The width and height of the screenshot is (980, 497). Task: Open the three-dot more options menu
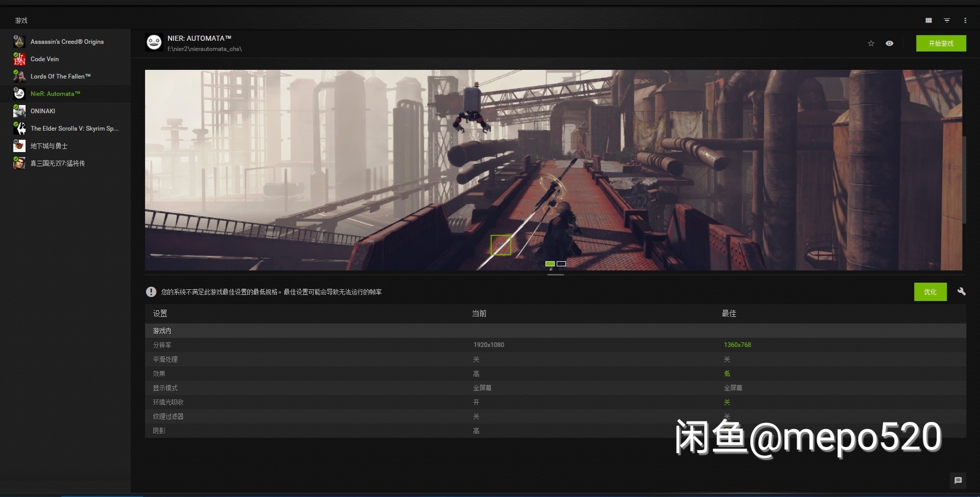pos(965,20)
